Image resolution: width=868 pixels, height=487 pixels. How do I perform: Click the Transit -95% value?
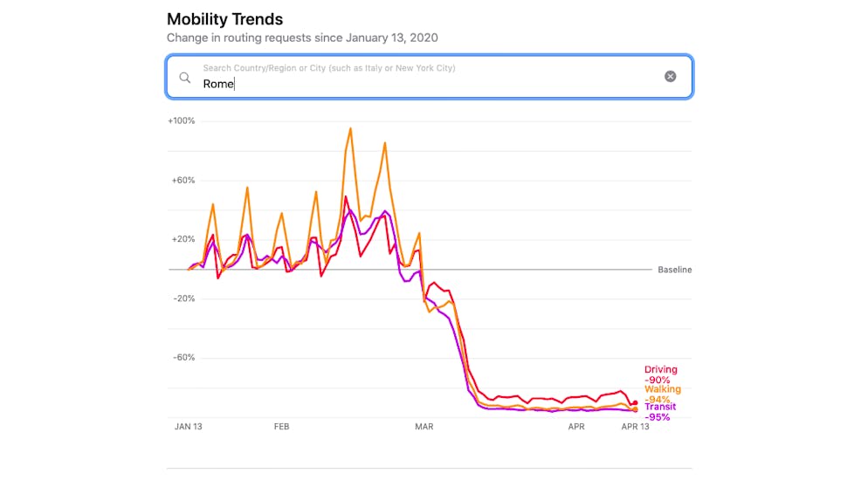point(657,417)
